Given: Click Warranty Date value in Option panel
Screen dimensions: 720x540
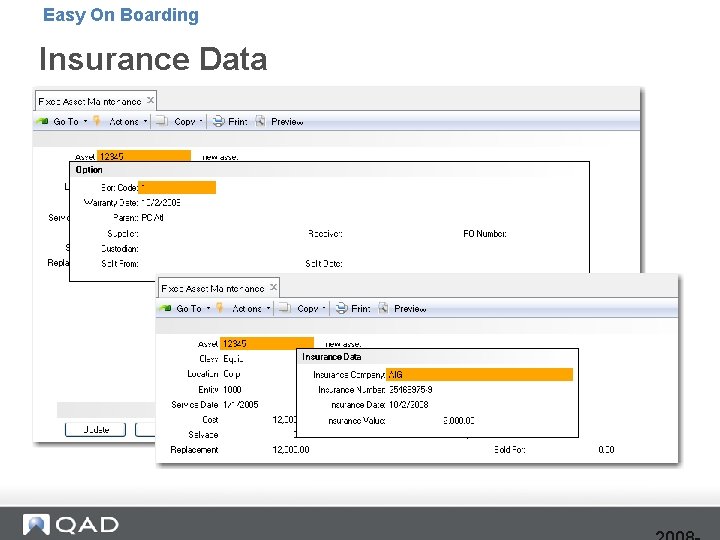Looking at the screenshot, I should tap(161, 202).
